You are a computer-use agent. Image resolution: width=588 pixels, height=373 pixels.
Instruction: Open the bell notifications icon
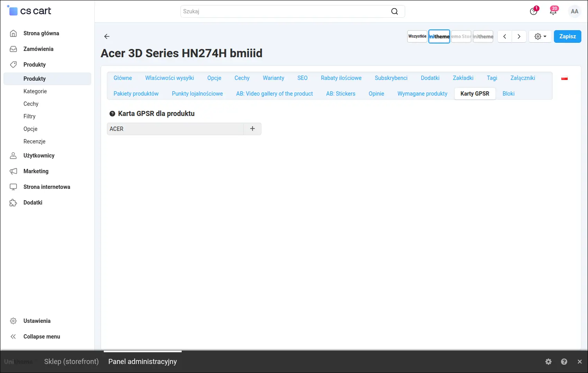[553, 11]
